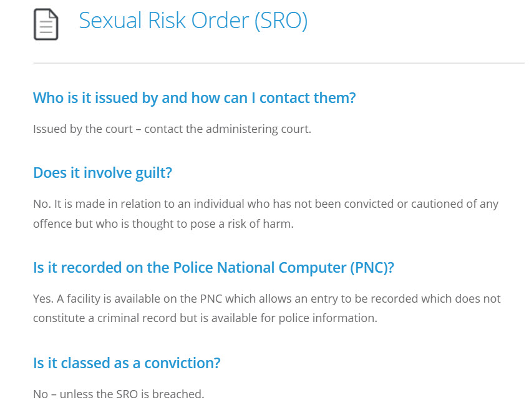
Task: Click the paragraph starting 'Yes. A facility'
Action: [266, 308]
